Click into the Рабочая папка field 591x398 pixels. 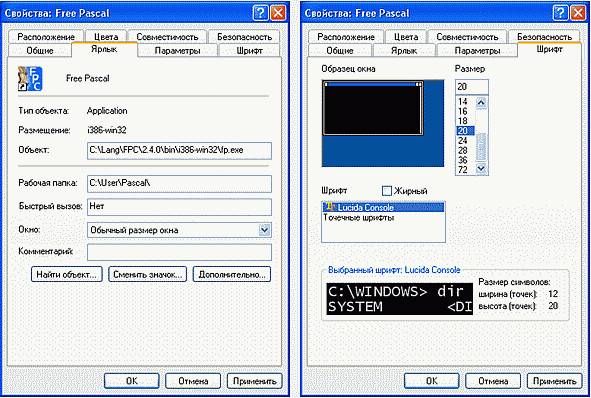[179, 184]
